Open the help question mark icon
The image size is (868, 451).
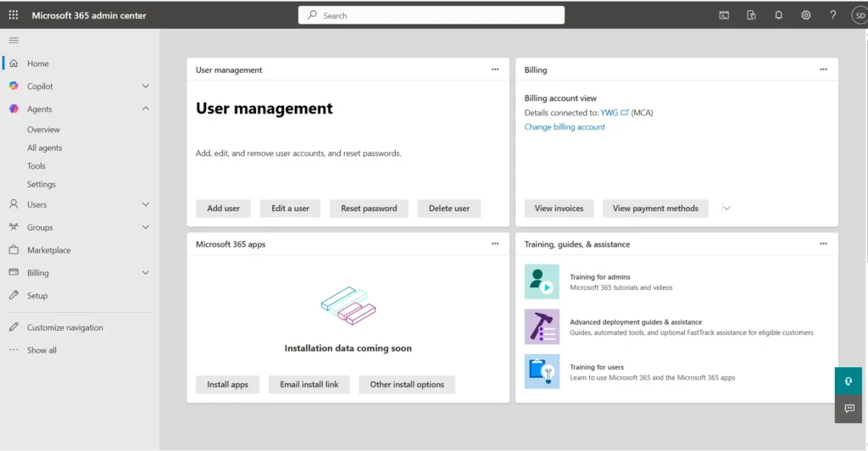(833, 15)
